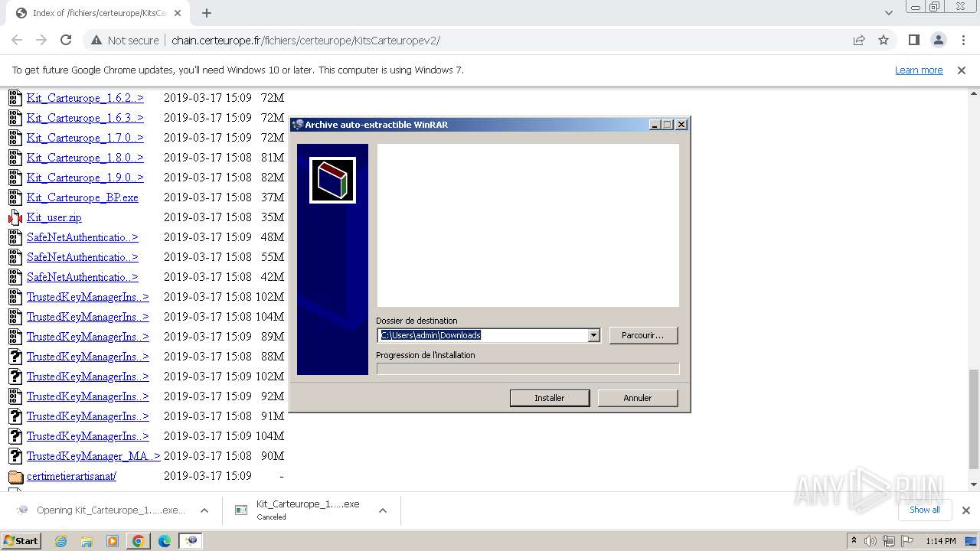Expand the destination folder dropdown
Viewport: 980px width, 551px height.
(593, 335)
